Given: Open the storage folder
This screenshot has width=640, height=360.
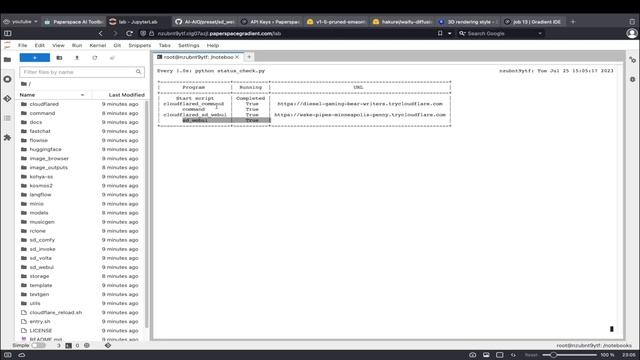Looking at the screenshot, I should [x=39, y=276].
